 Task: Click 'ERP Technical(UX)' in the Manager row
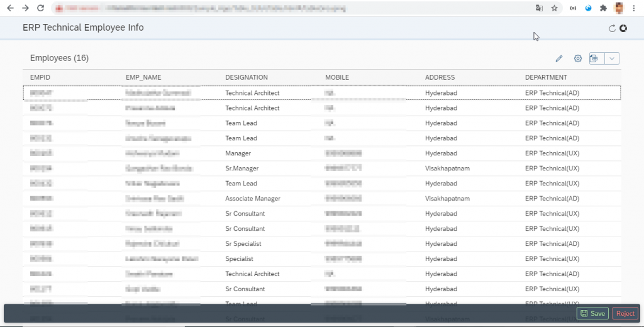[x=552, y=153]
